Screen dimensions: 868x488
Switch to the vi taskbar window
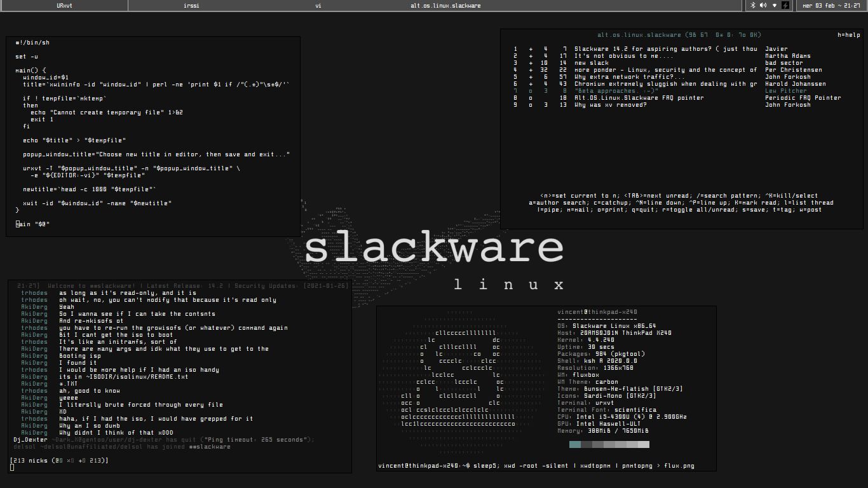(x=318, y=5)
